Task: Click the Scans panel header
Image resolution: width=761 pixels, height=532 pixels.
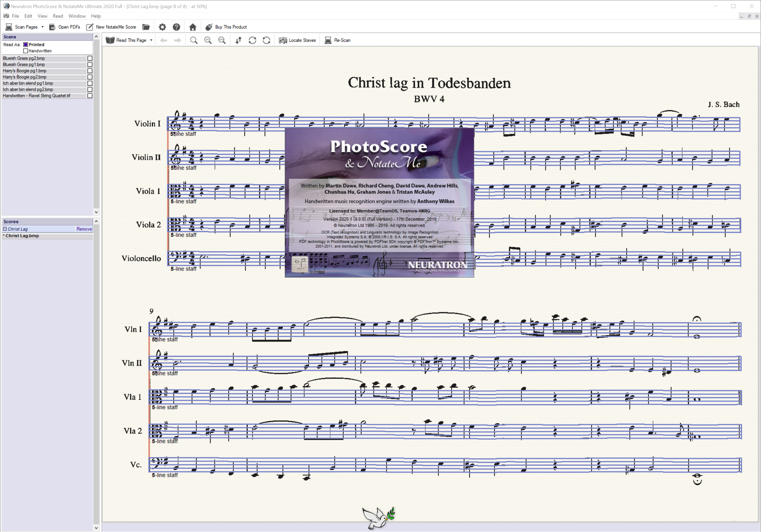Action: (x=47, y=37)
